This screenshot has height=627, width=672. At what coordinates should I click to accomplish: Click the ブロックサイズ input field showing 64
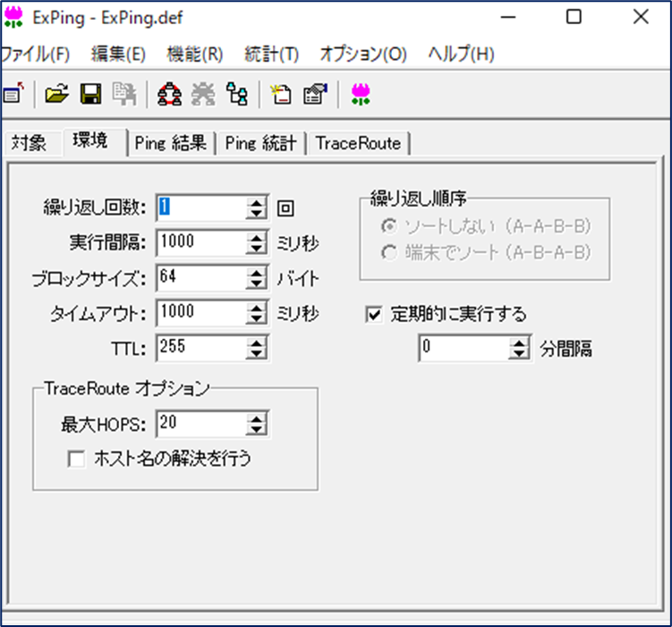[x=201, y=278]
